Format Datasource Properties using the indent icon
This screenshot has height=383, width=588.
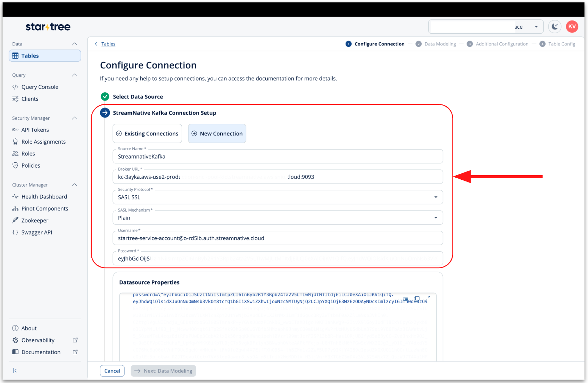pos(405,298)
